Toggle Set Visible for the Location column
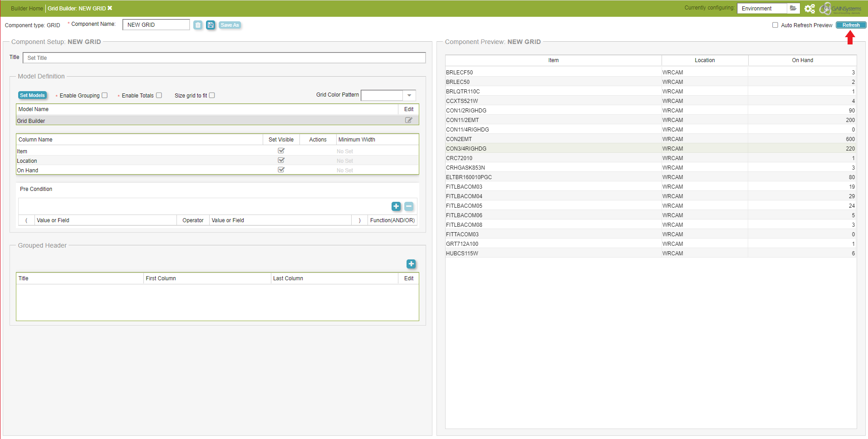 click(x=281, y=160)
